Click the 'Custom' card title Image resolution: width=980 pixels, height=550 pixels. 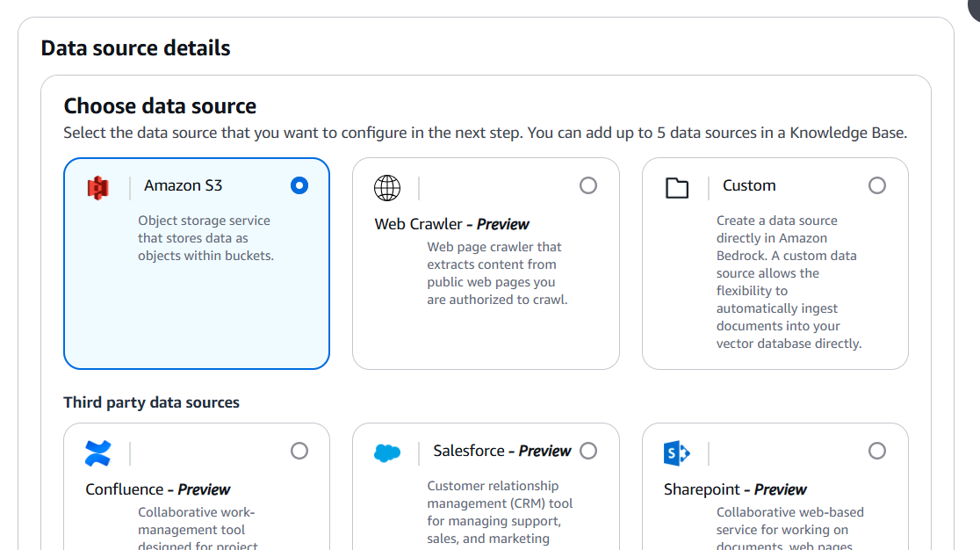point(749,185)
